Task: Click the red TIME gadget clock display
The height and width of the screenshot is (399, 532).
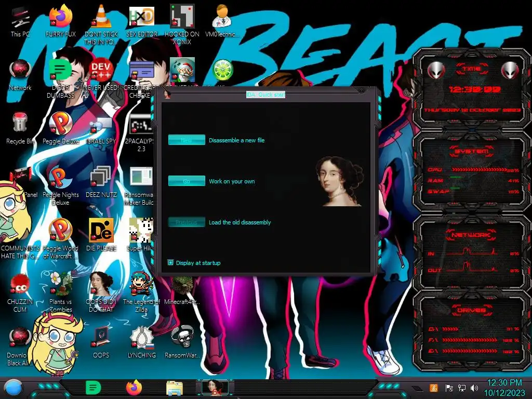Action: [475, 89]
